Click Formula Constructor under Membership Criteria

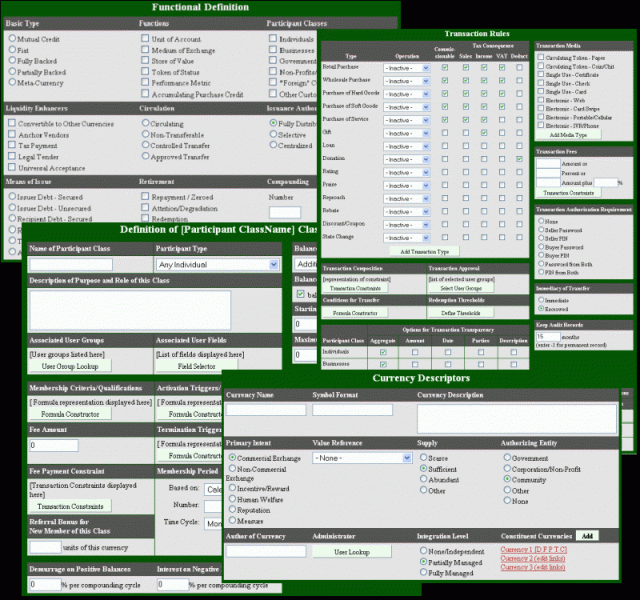70,414
